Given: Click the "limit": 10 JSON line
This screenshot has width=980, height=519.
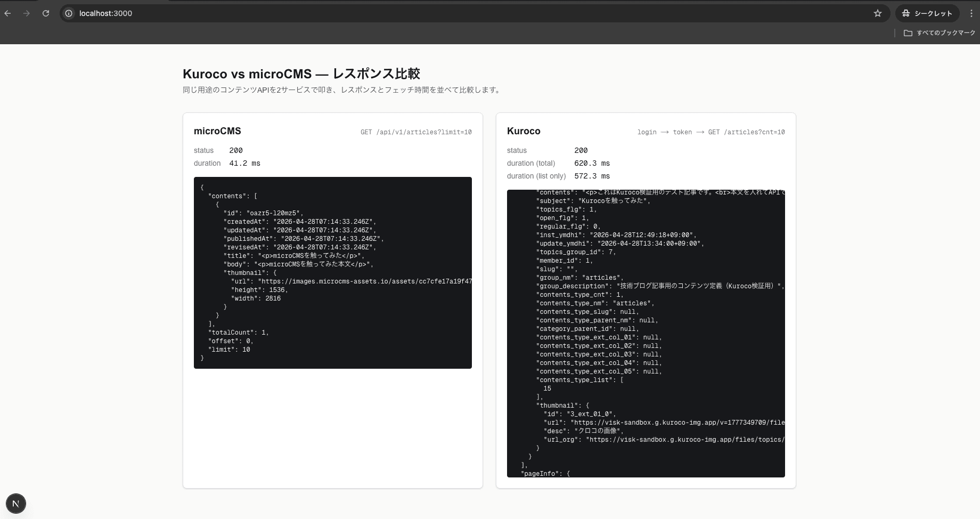Looking at the screenshot, I should click(x=229, y=350).
